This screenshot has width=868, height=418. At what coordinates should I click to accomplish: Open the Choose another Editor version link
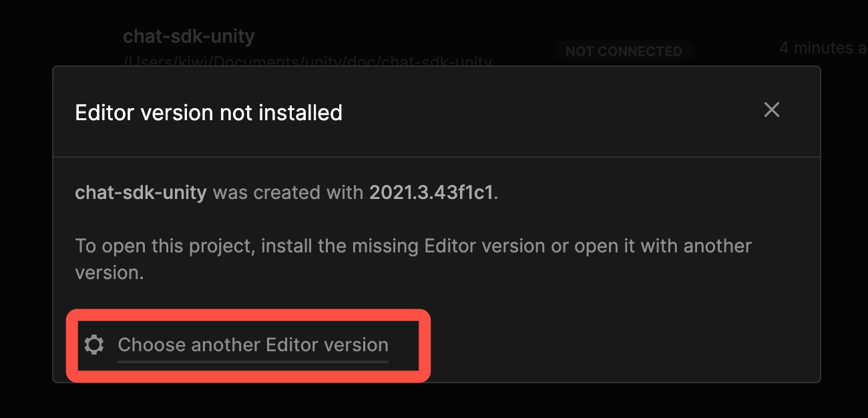[252, 345]
